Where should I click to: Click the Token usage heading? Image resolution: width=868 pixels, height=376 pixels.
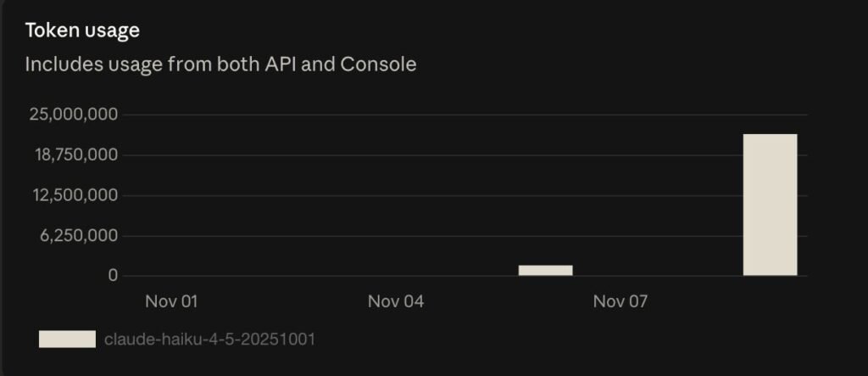click(x=82, y=31)
